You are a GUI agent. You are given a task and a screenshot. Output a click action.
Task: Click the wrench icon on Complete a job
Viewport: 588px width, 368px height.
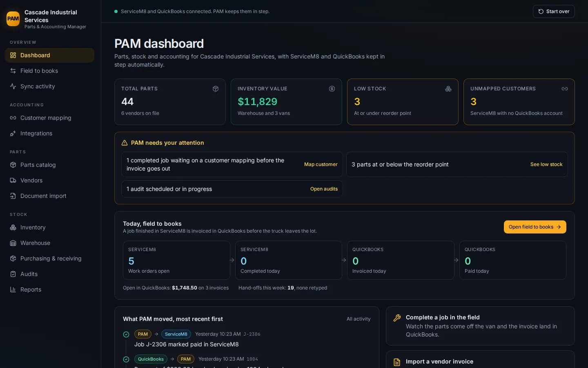coord(397,318)
